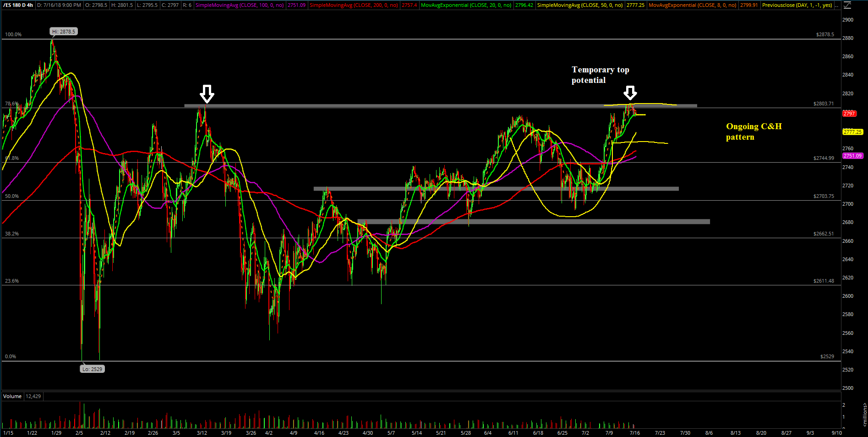This screenshot has width=868, height=437.
Task: Click the MovAvgExponential (CLOSE, 8, 0, no) label
Action: coord(693,5)
